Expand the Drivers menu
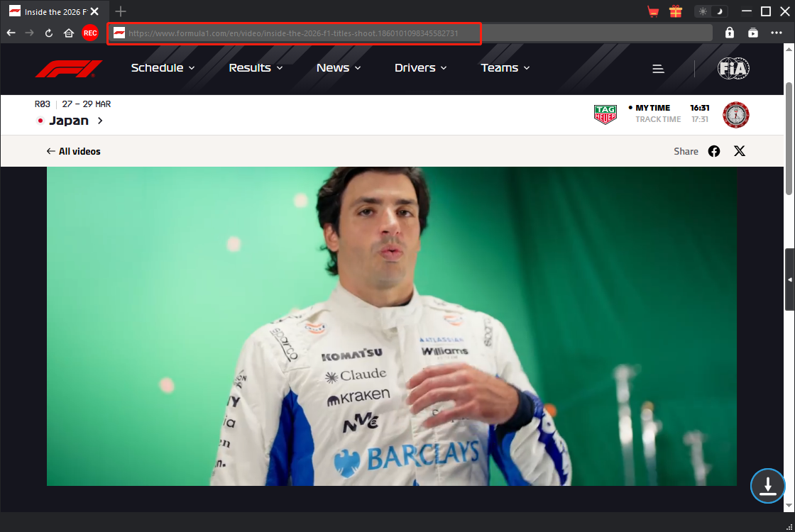The height and width of the screenshot is (532, 795). click(x=421, y=68)
